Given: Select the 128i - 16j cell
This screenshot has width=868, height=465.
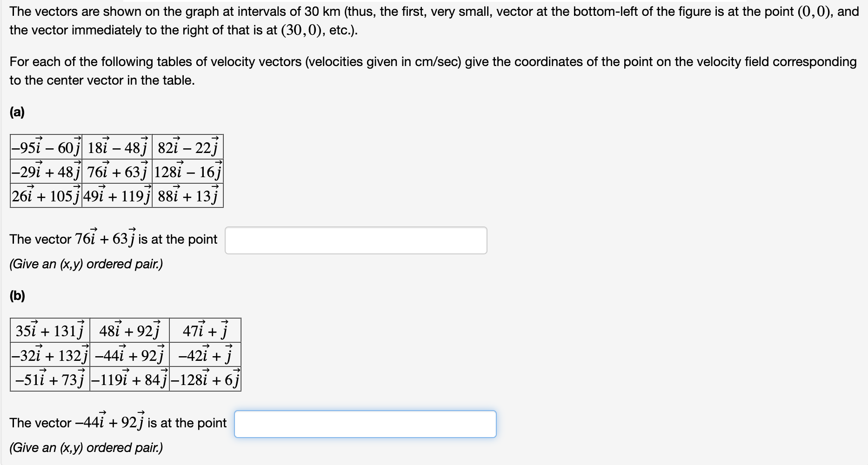Looking at the screenshot, I should click(x=187, y=172).
